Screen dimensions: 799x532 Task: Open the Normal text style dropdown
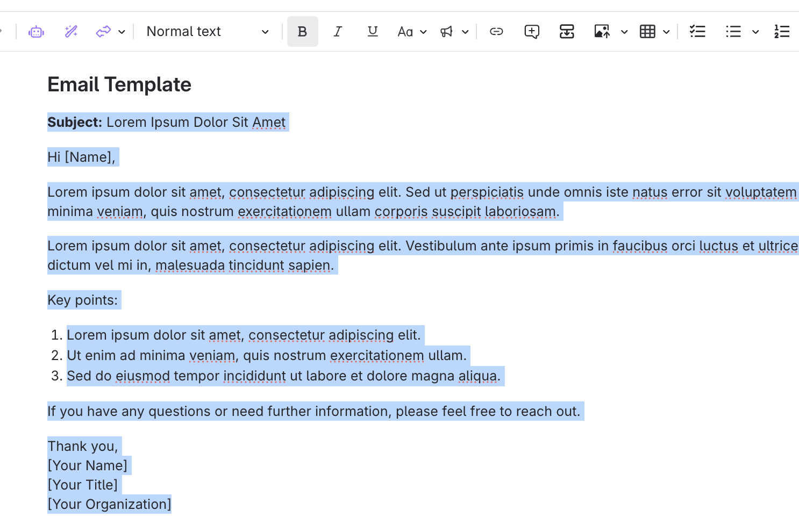tap(208, 32)
